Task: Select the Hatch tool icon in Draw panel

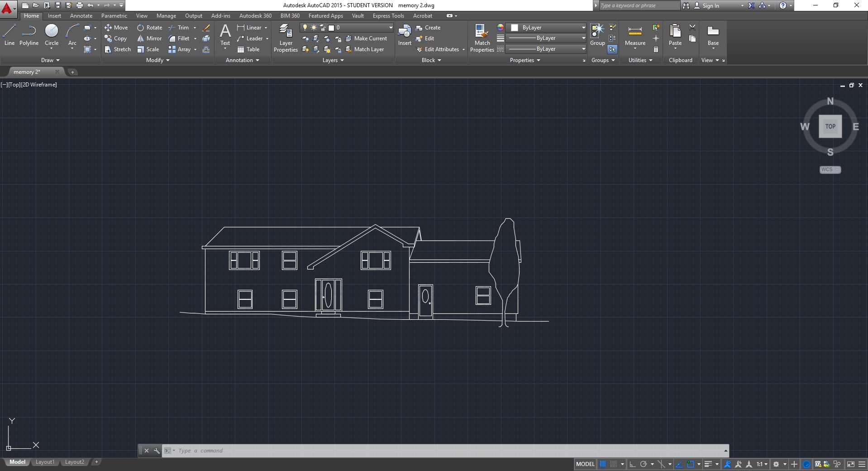Action: click(x=87, y=49)
